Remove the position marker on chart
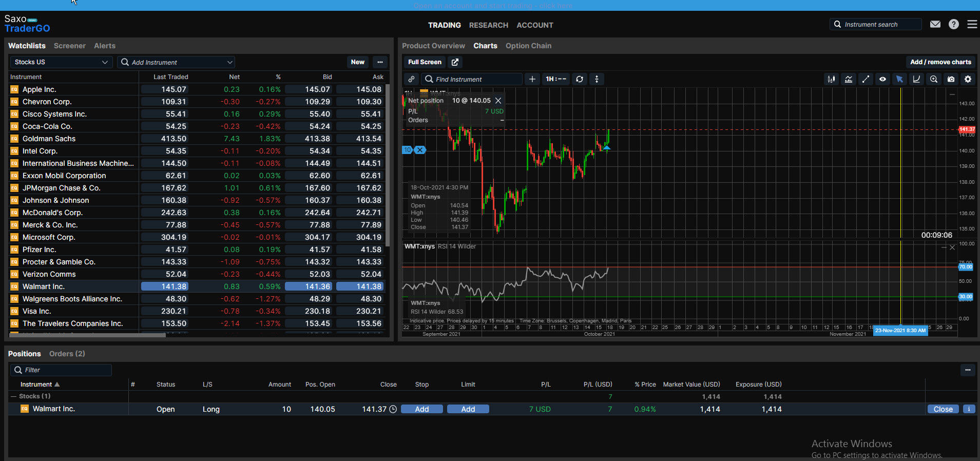Viewport: 980px width, 461px height. [420, 150]
